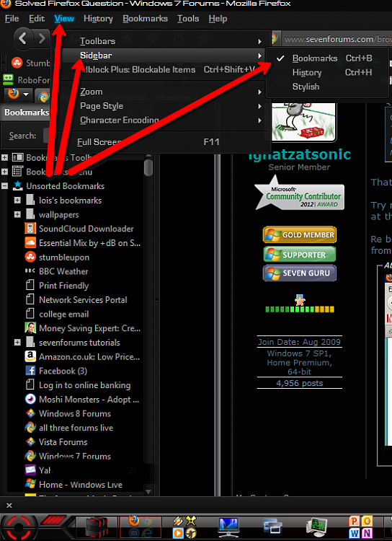Click the Office apps taskbar group
Screen dimensions: 392x541
(360, 527)
